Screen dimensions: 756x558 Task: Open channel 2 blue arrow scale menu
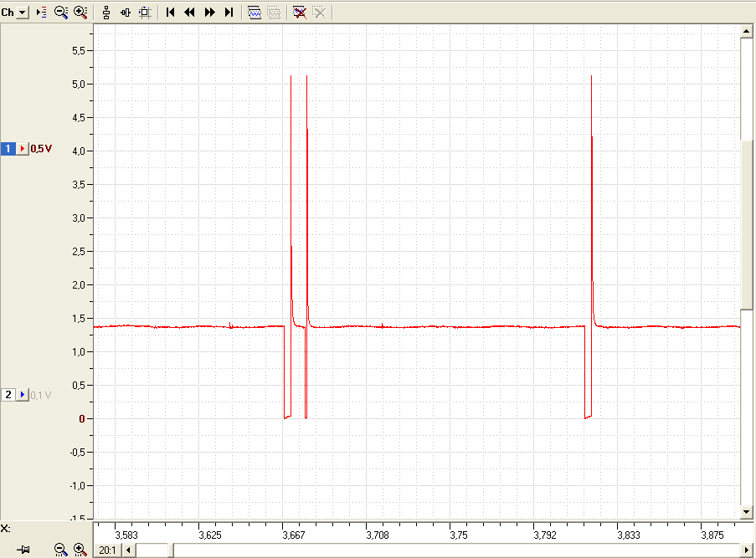22,395
